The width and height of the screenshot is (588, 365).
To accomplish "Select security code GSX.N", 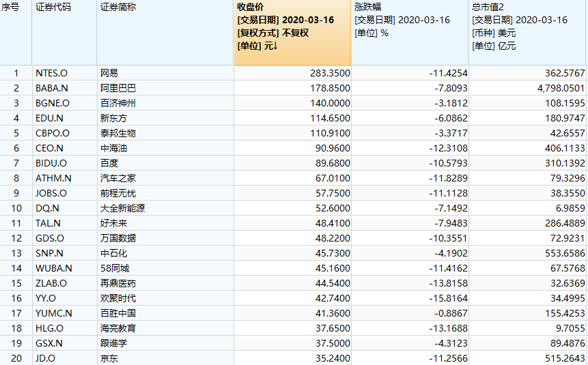I will click(x=48, y=343).
